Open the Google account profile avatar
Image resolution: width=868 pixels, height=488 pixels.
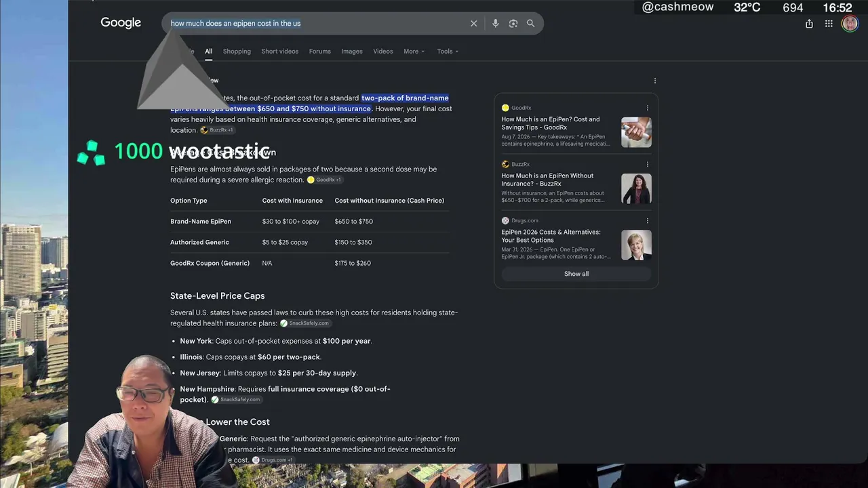point(850,24)
